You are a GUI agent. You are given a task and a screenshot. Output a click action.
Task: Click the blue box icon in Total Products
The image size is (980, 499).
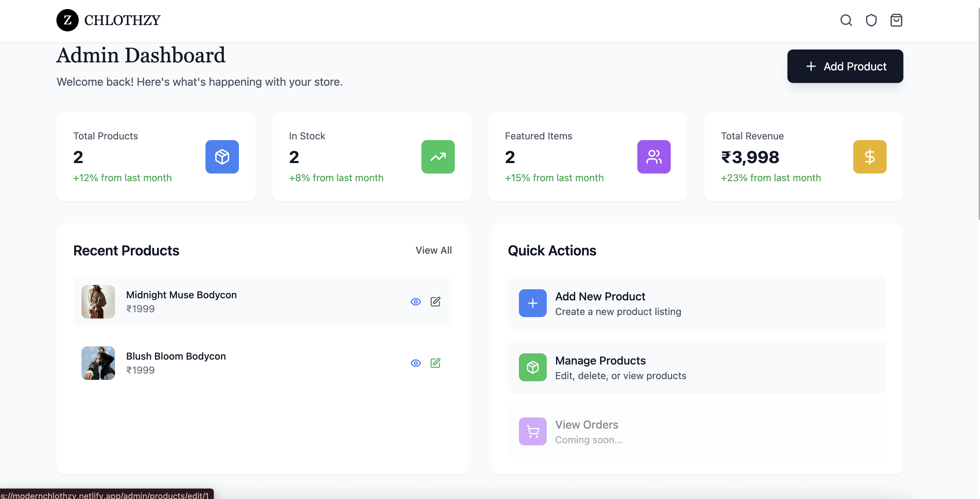pos(222,157)
